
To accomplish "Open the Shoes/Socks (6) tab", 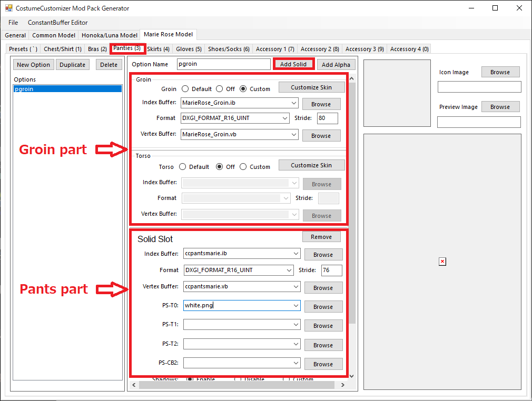I will 229,49.
